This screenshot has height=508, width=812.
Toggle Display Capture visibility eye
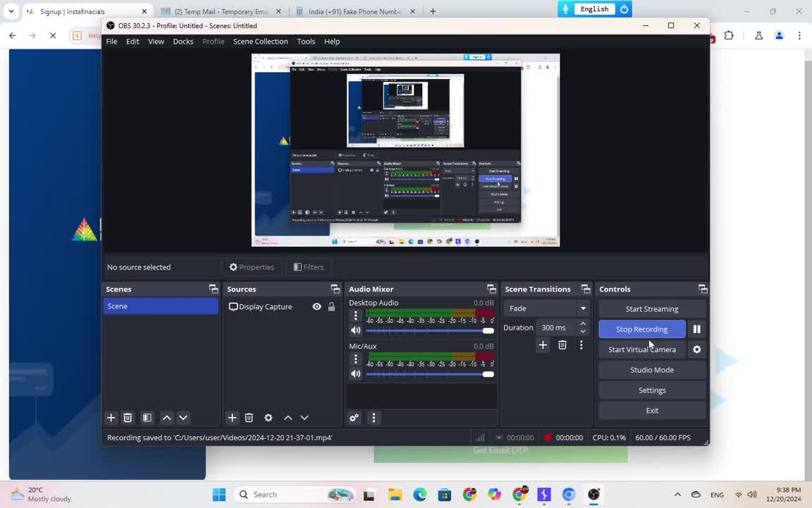(317, 307)
